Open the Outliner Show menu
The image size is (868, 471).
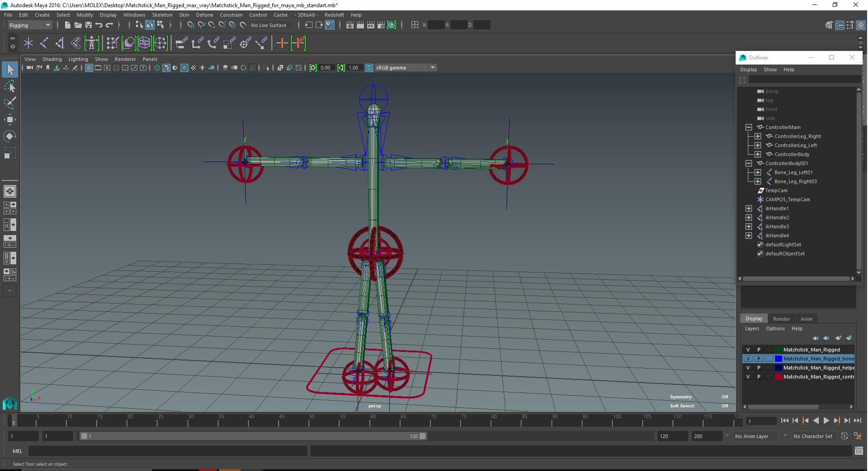tap(770, 69)
